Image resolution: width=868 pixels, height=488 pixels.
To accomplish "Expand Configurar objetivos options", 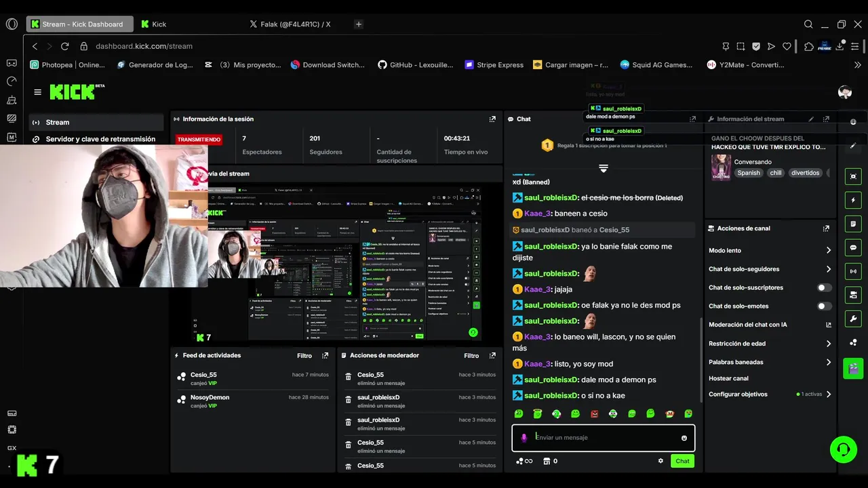I will click(x=828, y=394).
